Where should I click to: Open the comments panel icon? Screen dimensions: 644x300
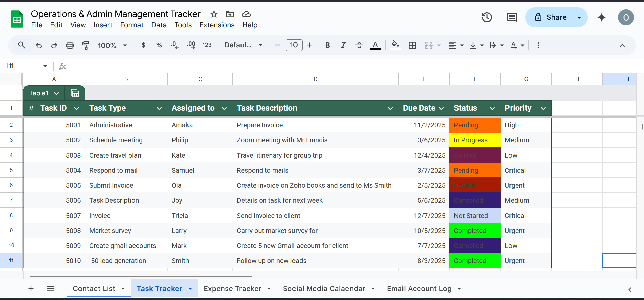point(512,17)
